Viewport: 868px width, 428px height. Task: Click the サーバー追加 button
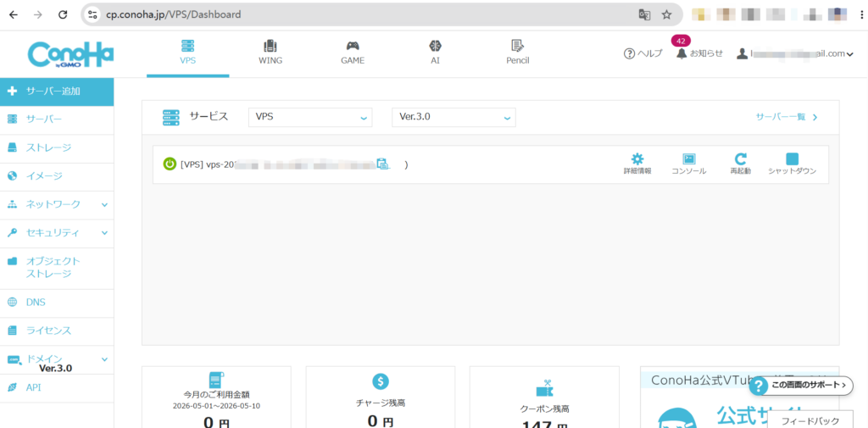[57, 92]
